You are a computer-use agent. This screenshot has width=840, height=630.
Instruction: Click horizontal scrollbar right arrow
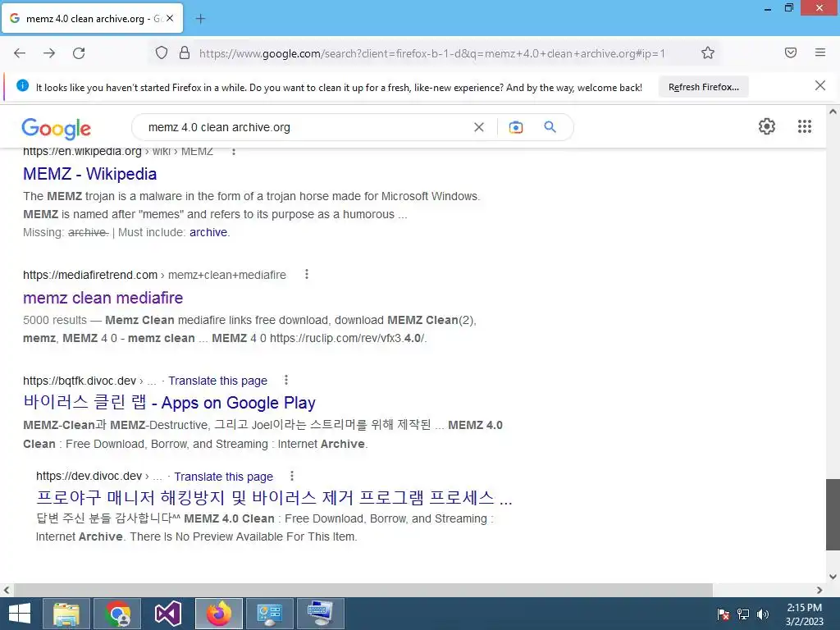tap(819, 590)
